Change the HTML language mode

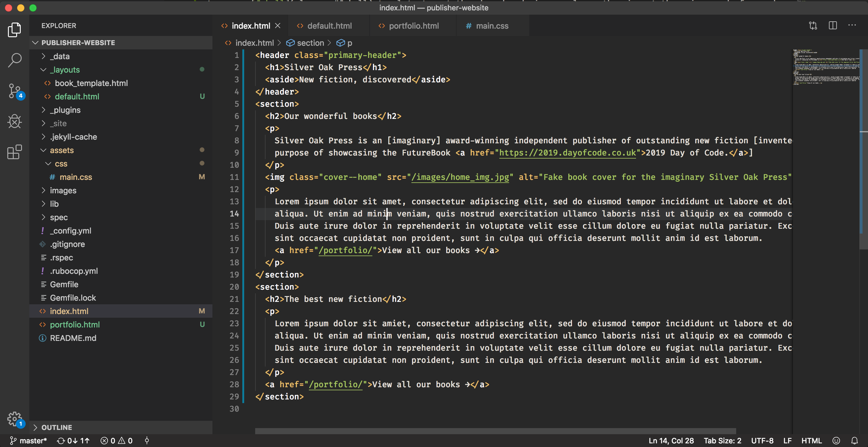(x=812, y=441)
